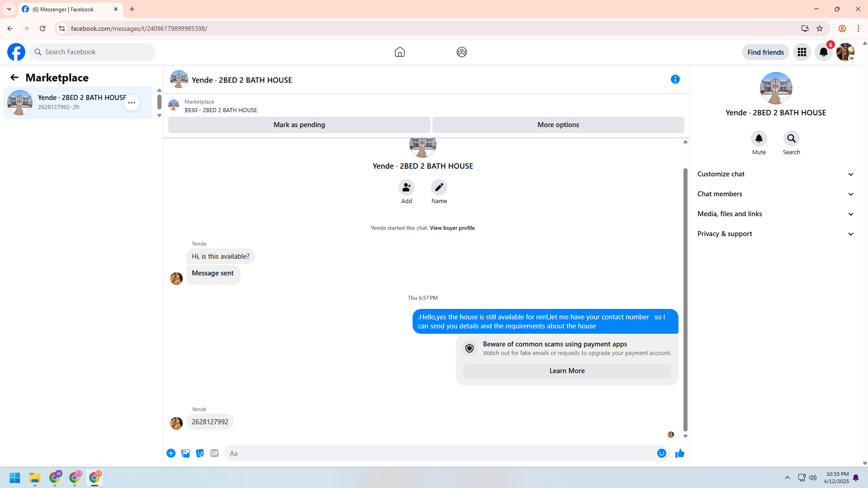Open Chrome profile icon

point(842,28)
